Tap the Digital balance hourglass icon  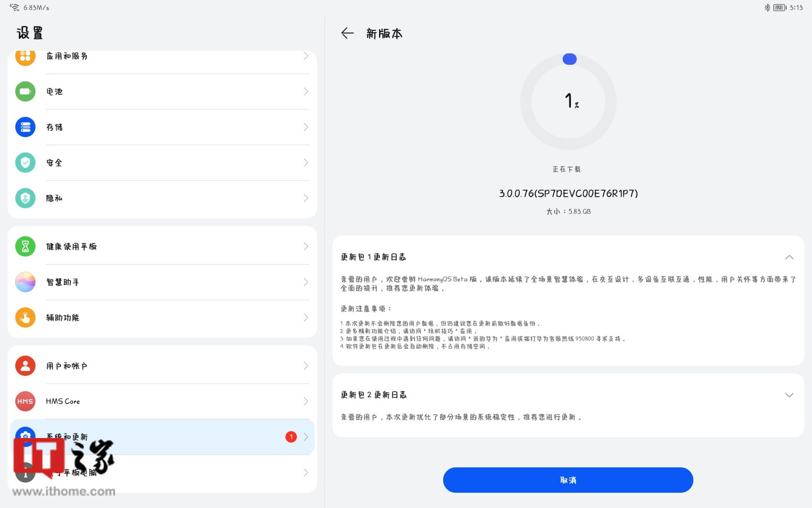(x=25, y=247)
